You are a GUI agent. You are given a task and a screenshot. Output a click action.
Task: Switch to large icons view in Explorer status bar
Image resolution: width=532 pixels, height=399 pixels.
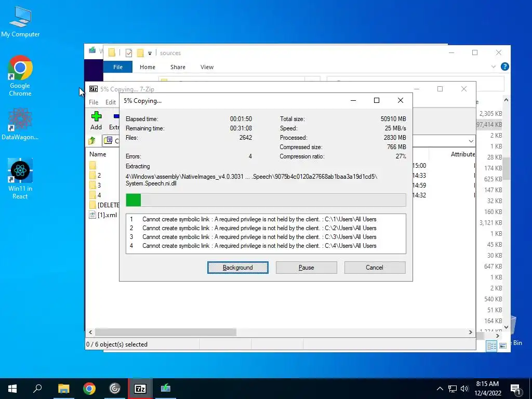[x=503, y=345]
